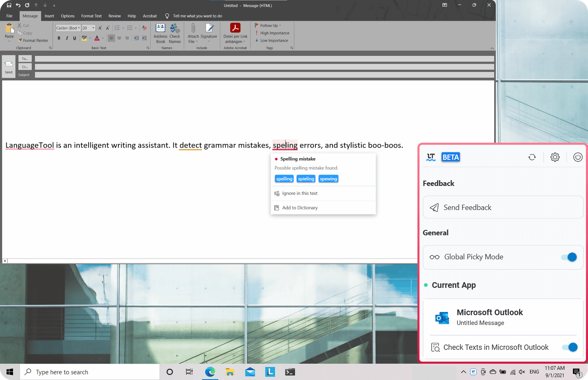588x380 pixels.
Task: Undo the last action in title bar
Action: coord(18,5)
